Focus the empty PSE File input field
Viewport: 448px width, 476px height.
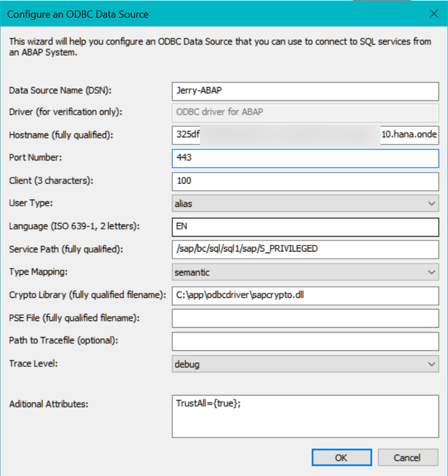point(305,318)
